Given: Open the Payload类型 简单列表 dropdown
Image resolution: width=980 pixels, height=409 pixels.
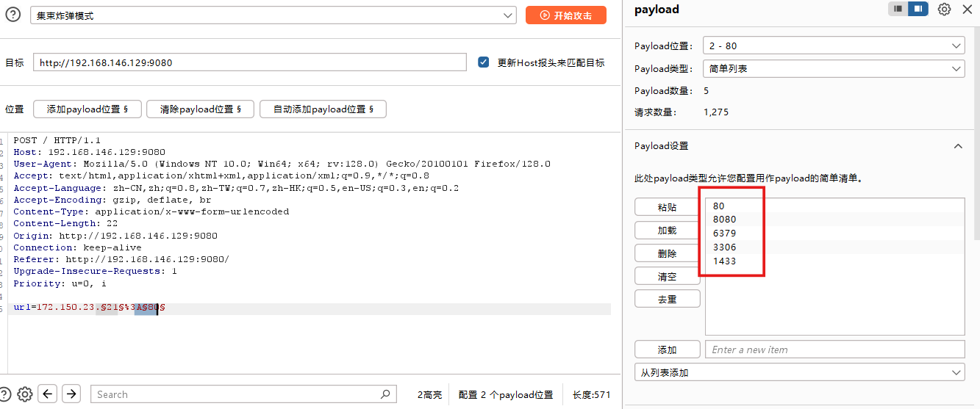Looking at the screenshot, I should tap(834, 68).
